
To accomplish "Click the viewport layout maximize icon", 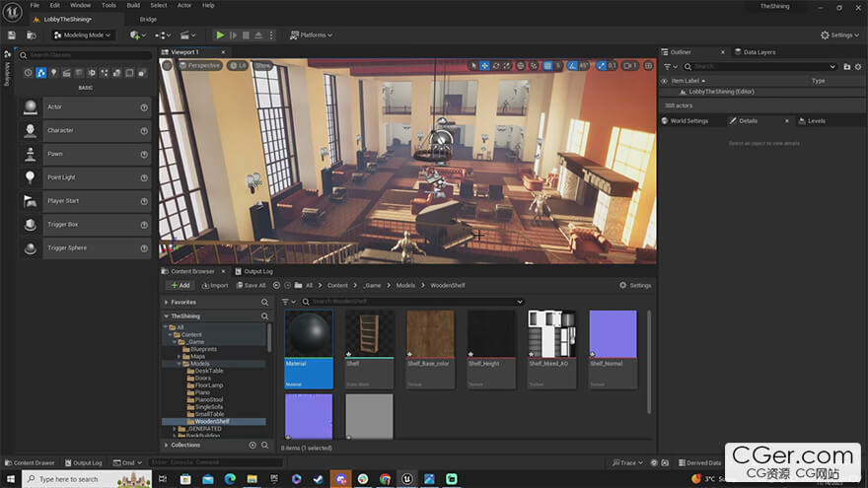I will [648, 65].
